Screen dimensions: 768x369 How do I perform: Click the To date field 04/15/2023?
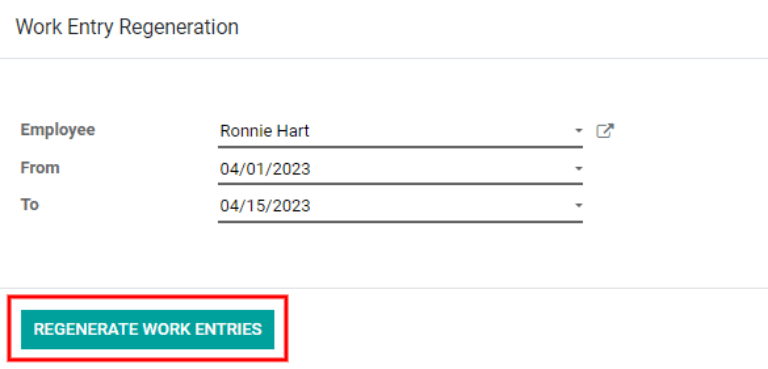tap(400, 206)
